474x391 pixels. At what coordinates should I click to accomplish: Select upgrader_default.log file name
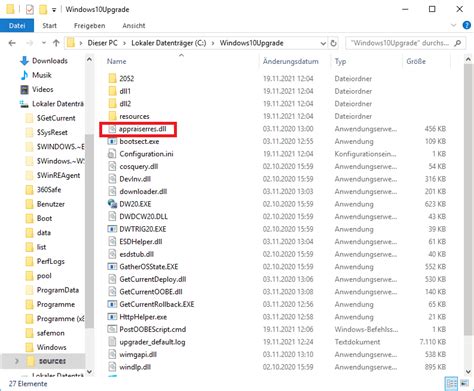point(152,342)
